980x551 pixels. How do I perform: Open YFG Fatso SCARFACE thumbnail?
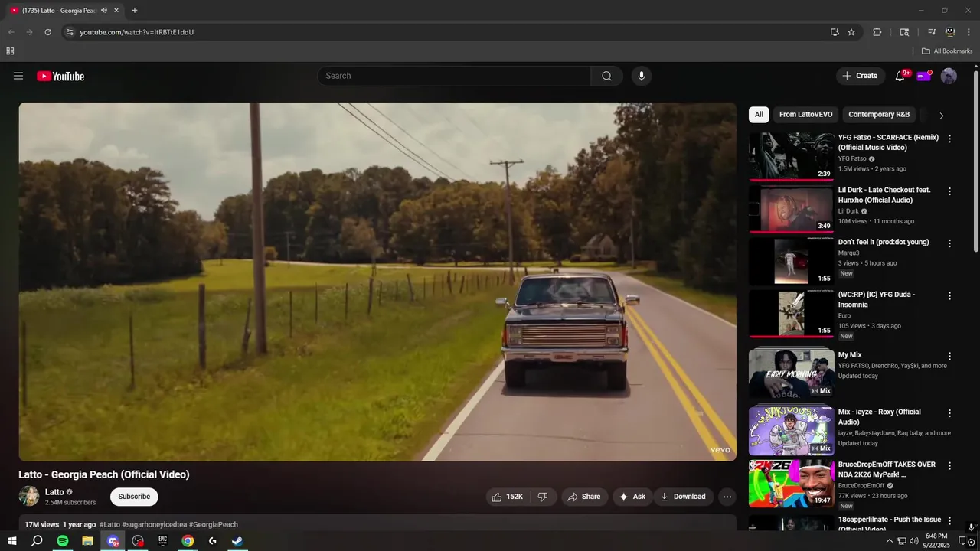click(x=792, y=156)
